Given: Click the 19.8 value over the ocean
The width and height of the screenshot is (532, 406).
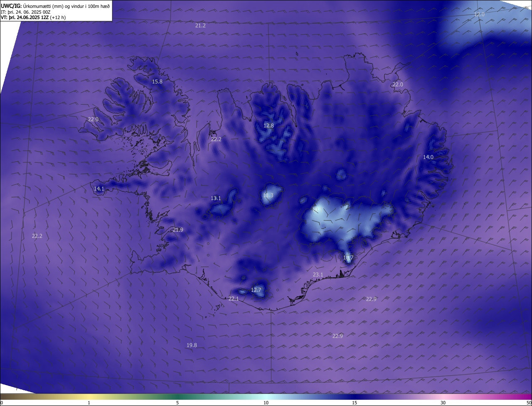Looking at the screenshot, I should [x=192, y=345].
